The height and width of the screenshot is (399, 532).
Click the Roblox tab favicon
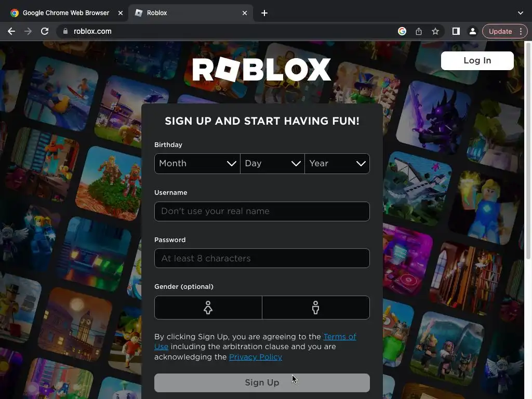pos(138,13)
